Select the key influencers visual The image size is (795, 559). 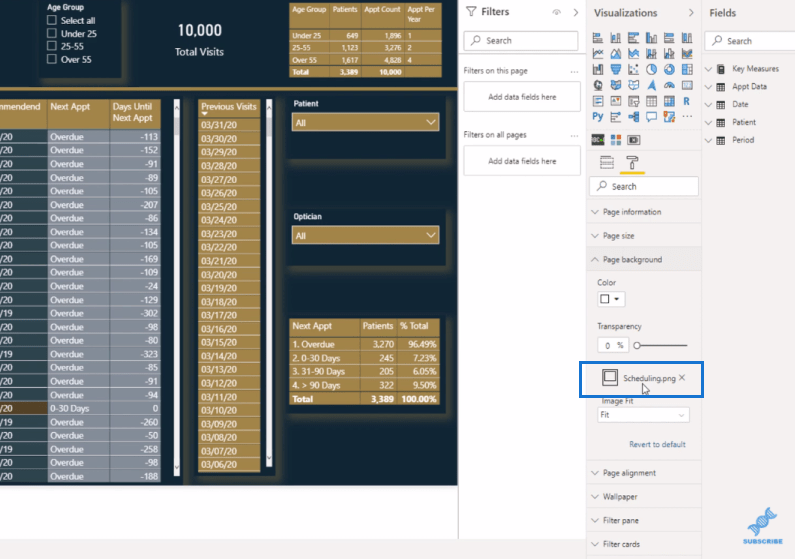tap(616, 117)
